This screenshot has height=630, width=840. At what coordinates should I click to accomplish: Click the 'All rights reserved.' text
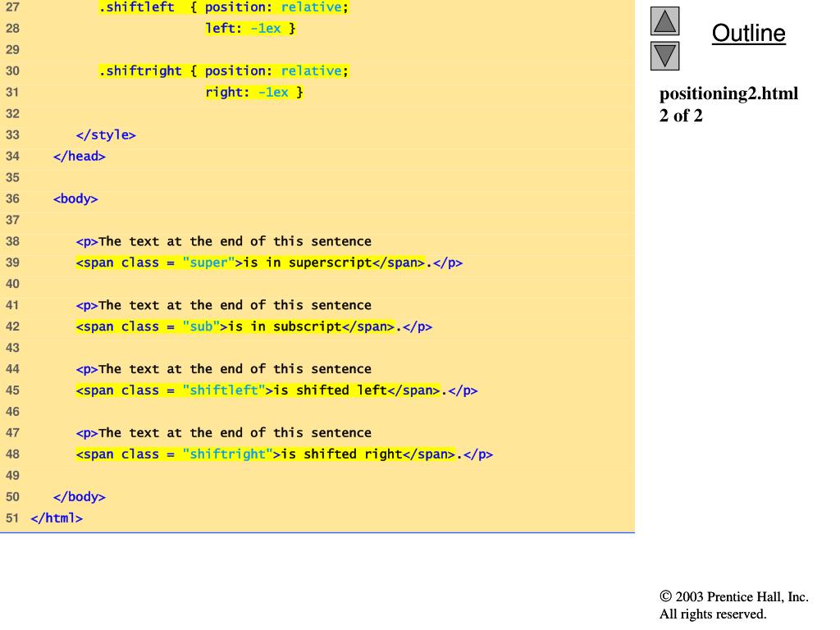click(x=713, y=614)
